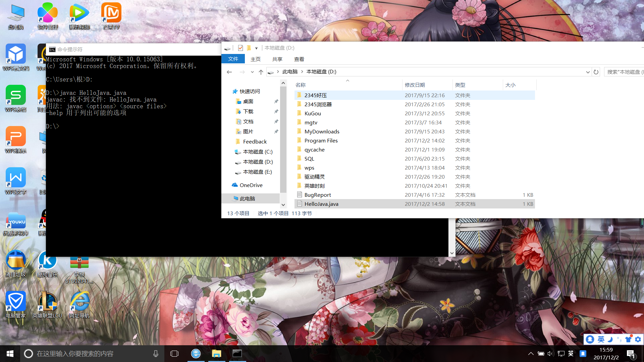Open the 软件管理 desktop icon
This screenshot has height=362, width=644.
point(48,16)
